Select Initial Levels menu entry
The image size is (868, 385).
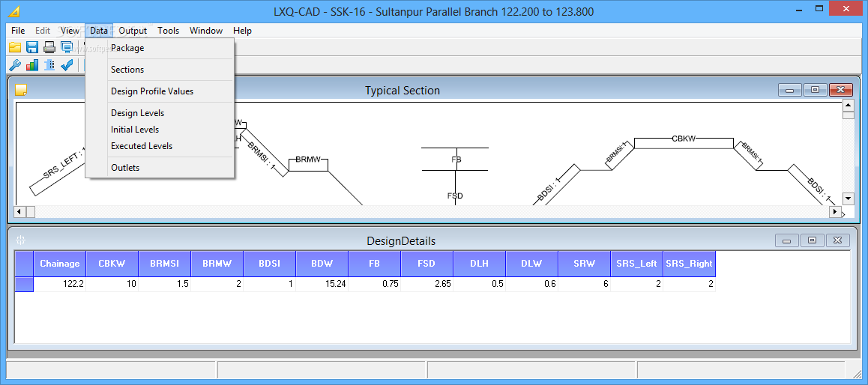coord(160,130)
